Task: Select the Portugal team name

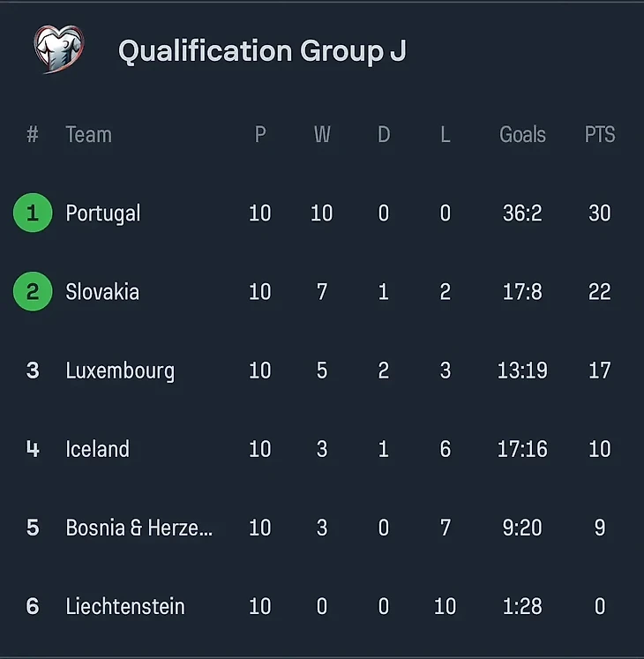Action: tap(103, 213)
